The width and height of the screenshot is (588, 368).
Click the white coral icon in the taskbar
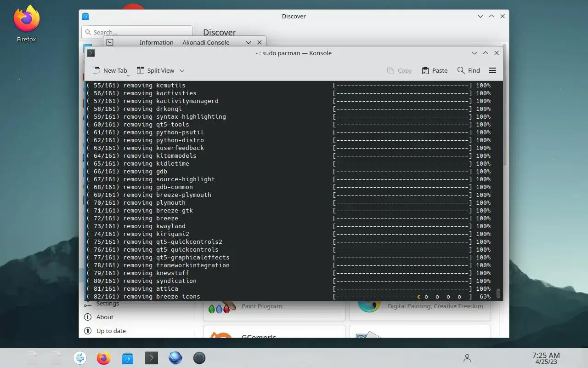tap(80, 358)
